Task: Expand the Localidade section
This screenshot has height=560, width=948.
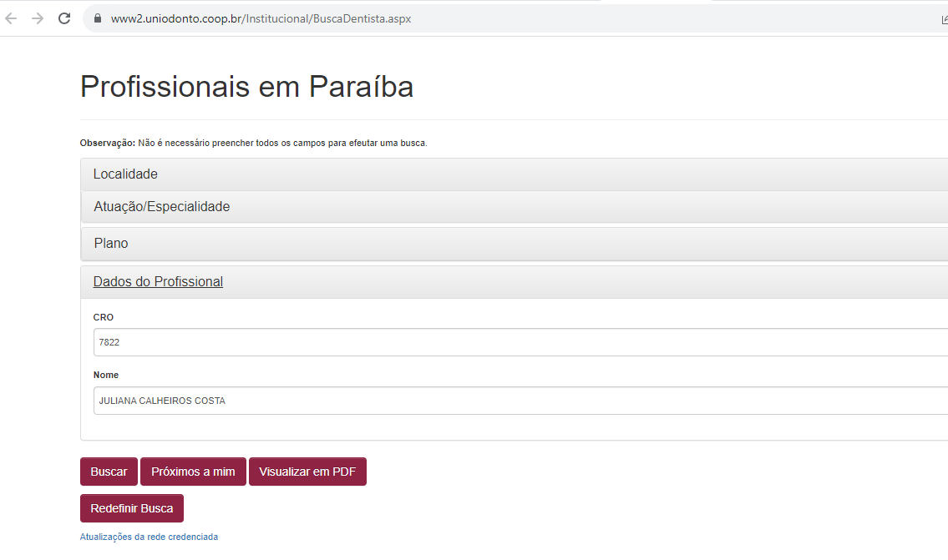Action: [x=125, y=174]
